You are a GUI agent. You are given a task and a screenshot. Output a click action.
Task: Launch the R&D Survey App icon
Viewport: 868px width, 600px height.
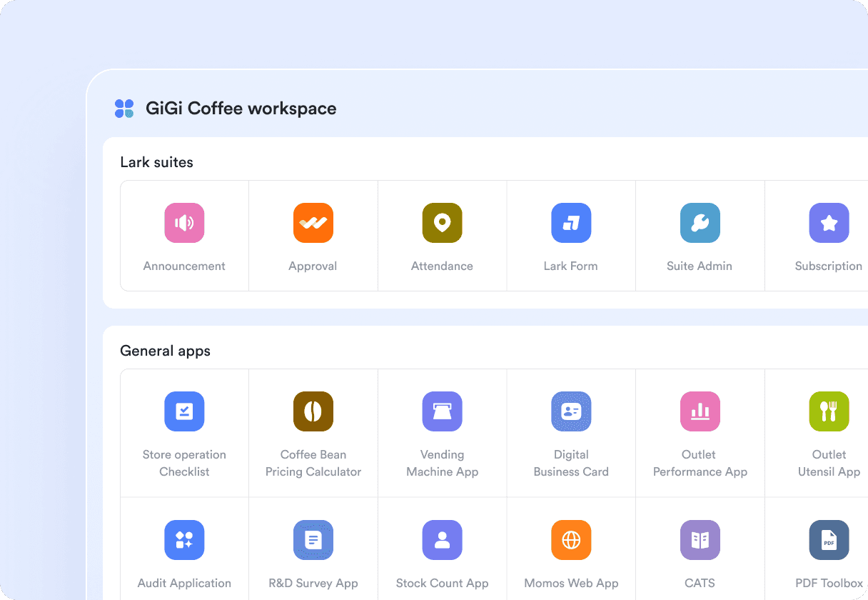(x=313, y=540)
